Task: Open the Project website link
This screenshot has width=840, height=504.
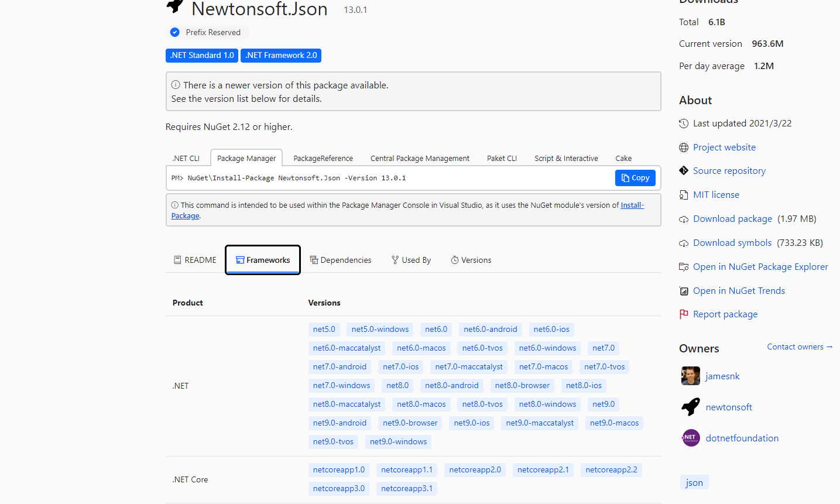Action: pyautogui.click(x=724, y=148)
